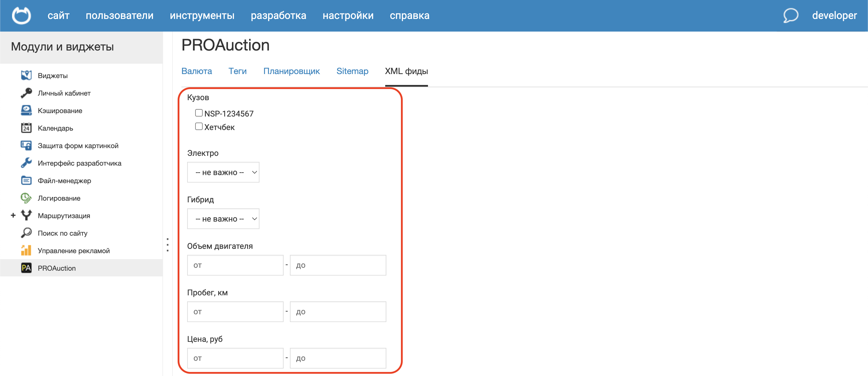Click the Пробег, км 'от' field
Screen dimensions: 868x376
click(235, 312)
